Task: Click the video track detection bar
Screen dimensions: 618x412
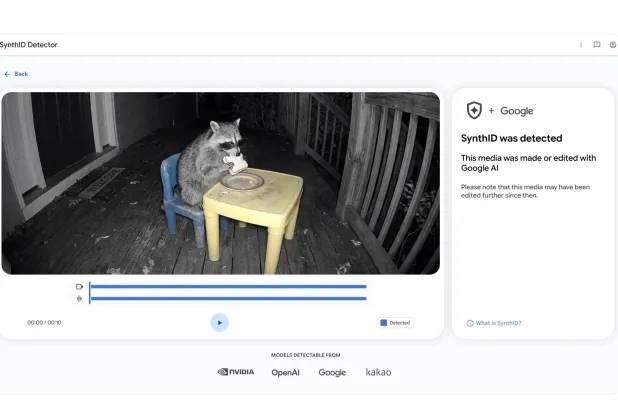Action: click(229, 287)
